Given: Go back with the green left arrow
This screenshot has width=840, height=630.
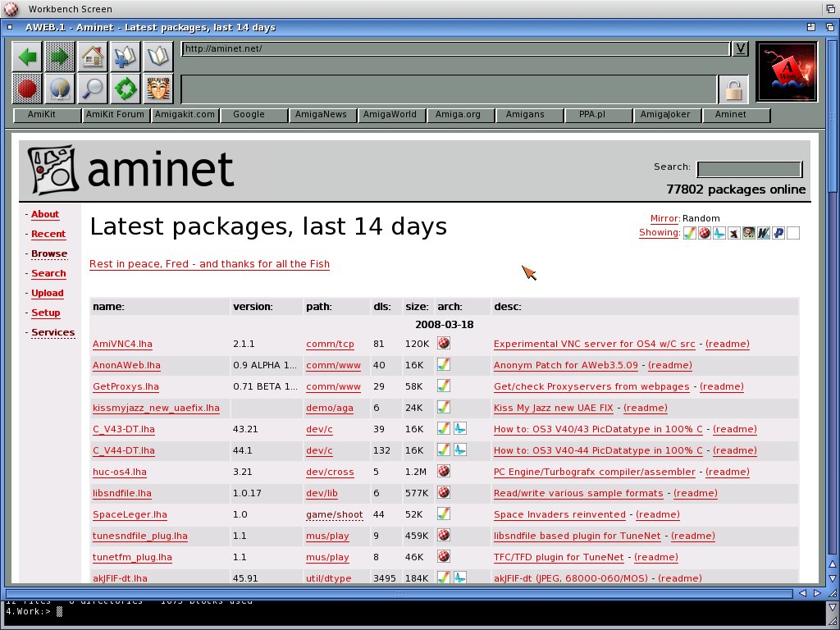Looking at the screenshot, I should click(27, 57).
